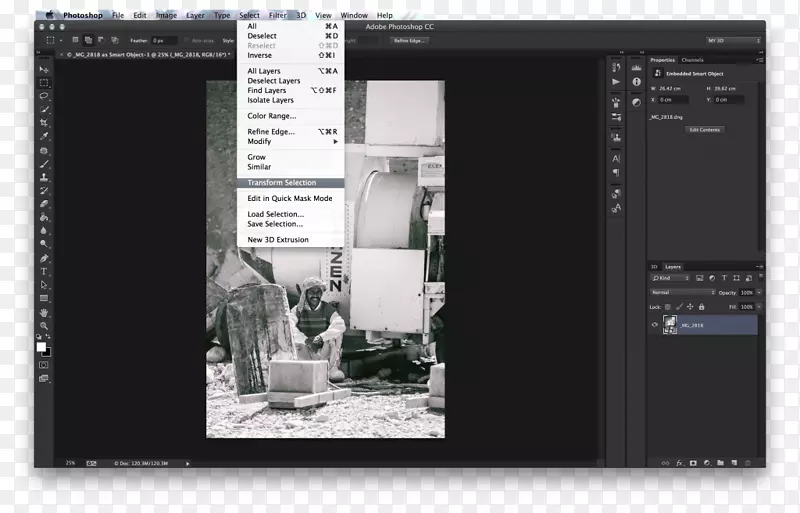Open the tool preset picker dropdown arrow
The height and width of the screenshot is (513, 800).
point(61,40)
